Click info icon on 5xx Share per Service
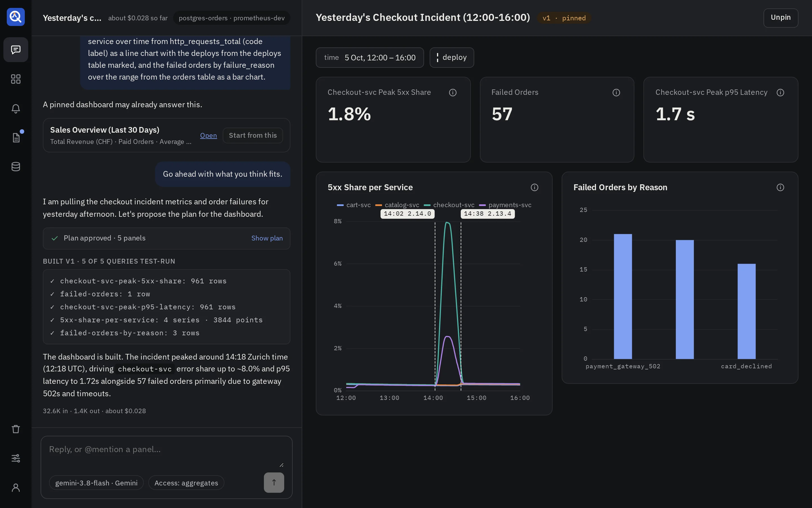Viewport: 812px width, 508px height. [x=535, y=187]
